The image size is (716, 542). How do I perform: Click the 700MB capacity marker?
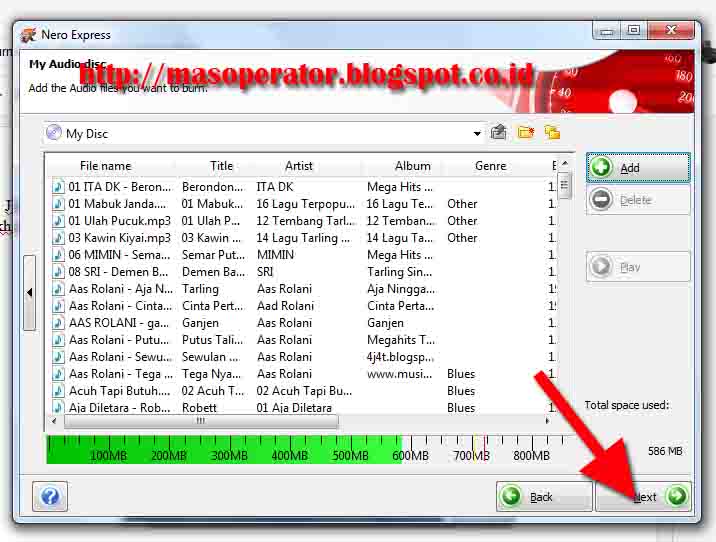pos(471,455)
